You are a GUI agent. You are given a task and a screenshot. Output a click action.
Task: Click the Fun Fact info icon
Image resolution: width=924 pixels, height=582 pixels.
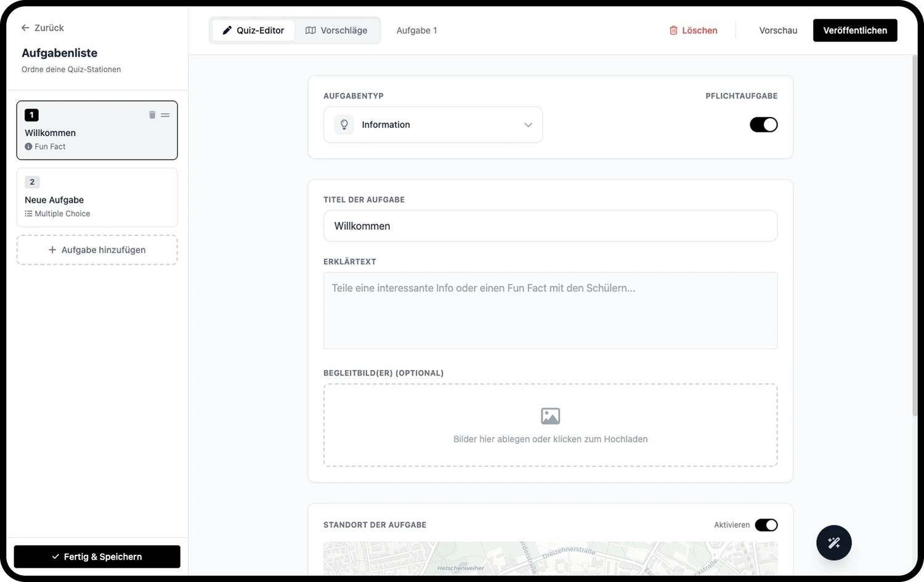pyautogui.click(x=28, y=147)
